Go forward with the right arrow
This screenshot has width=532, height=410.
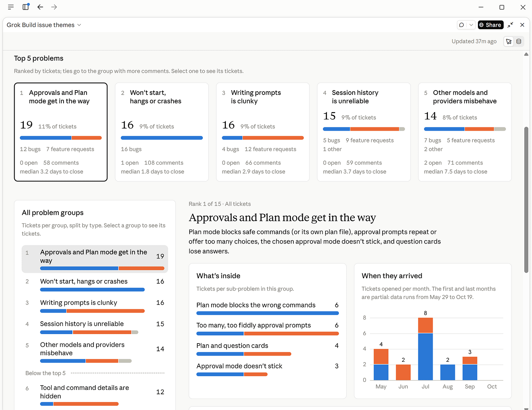(x=54, y=7)
